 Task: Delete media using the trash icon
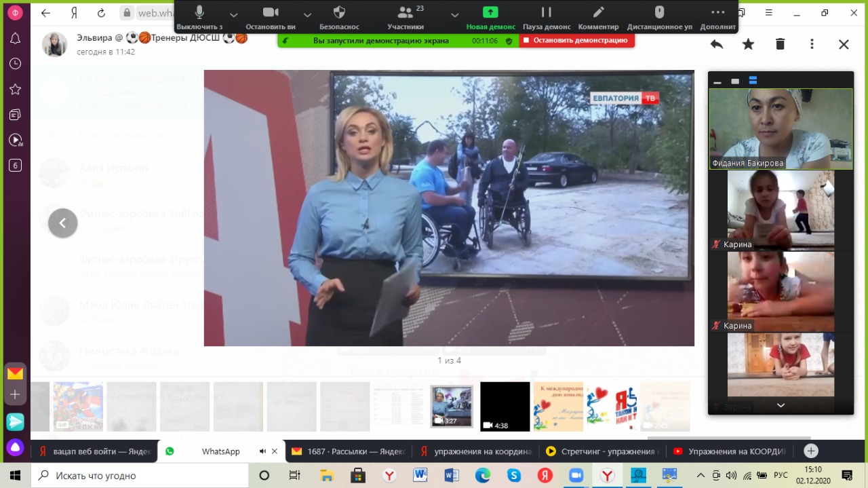[780, 44]
